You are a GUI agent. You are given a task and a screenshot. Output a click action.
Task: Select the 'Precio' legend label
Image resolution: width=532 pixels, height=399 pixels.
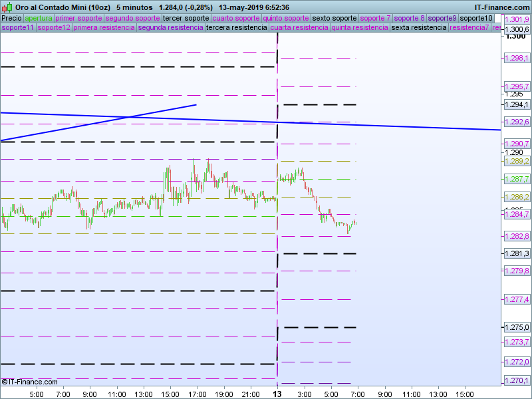point(11,18)
